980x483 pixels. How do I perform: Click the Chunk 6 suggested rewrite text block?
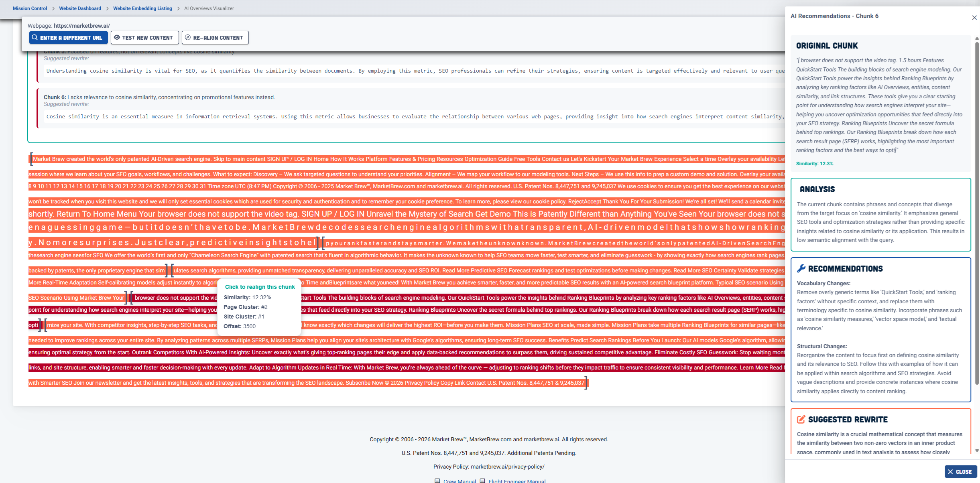pos(413,117)
